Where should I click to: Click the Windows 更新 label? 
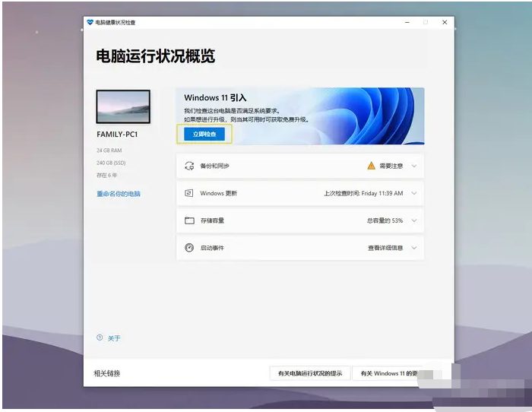click(219, 193)
